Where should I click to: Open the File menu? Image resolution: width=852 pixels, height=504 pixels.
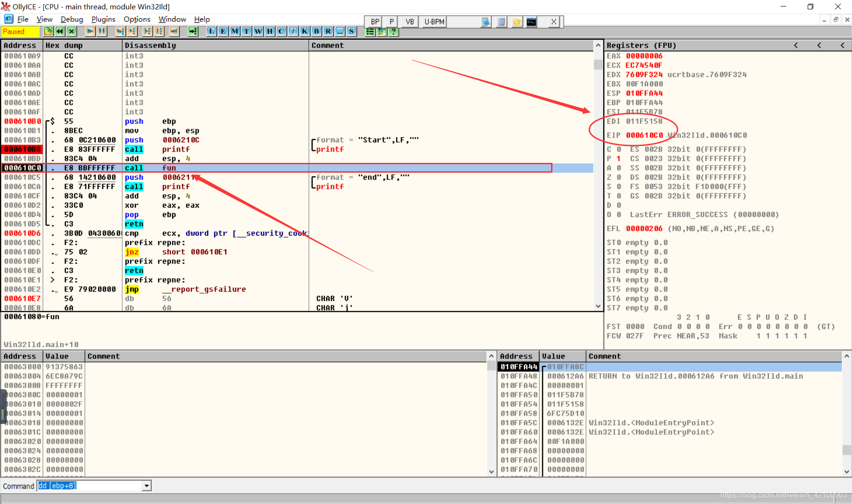(23, 19)
